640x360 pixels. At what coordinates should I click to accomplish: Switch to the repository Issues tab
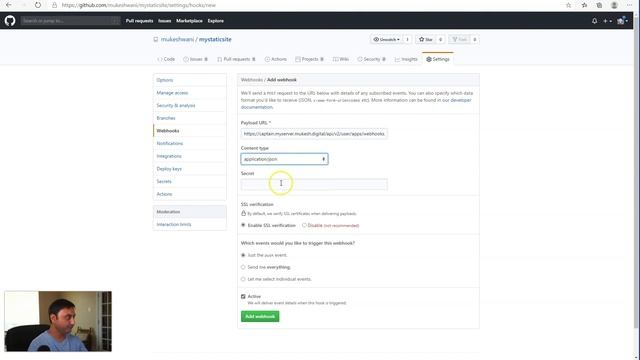(x=196, y=59)
